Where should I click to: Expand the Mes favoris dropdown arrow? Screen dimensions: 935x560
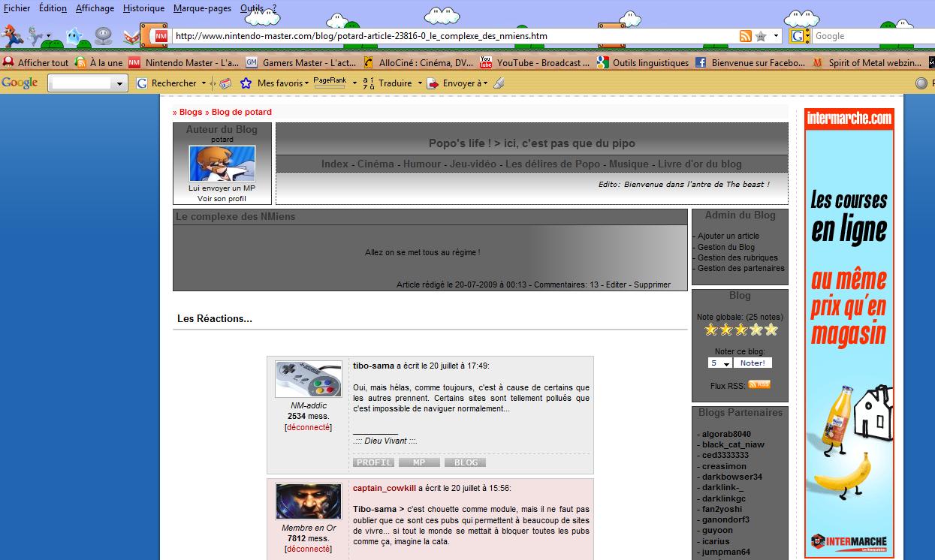coord(307,83)
